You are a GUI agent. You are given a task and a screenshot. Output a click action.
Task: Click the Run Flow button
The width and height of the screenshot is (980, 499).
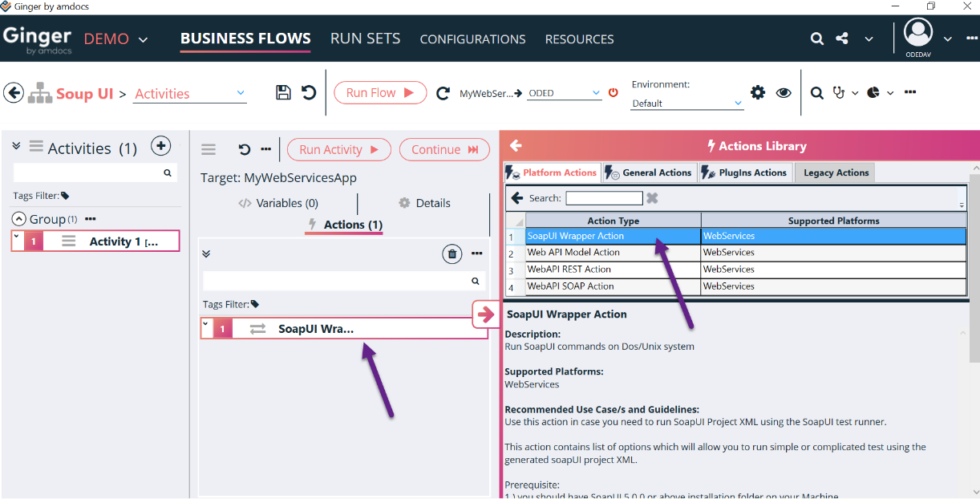point(379,93)
